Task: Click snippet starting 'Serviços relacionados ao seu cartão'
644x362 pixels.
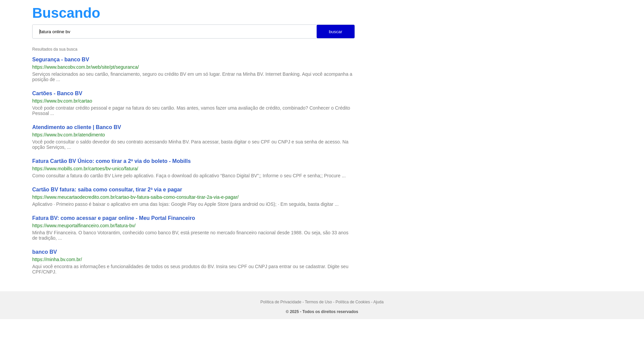Action: [x=192, y=77]
